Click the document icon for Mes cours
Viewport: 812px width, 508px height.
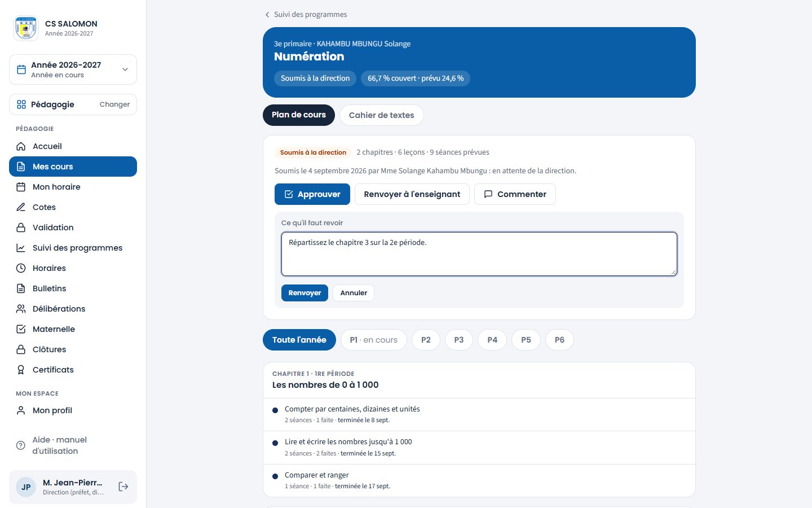tap(21, 167)
